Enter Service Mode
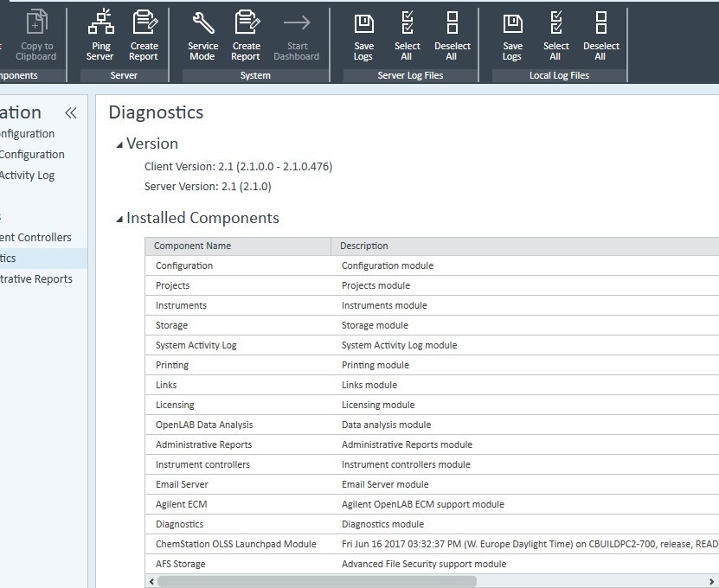This screenshot has height=588, width=719. tap(202, 36)
